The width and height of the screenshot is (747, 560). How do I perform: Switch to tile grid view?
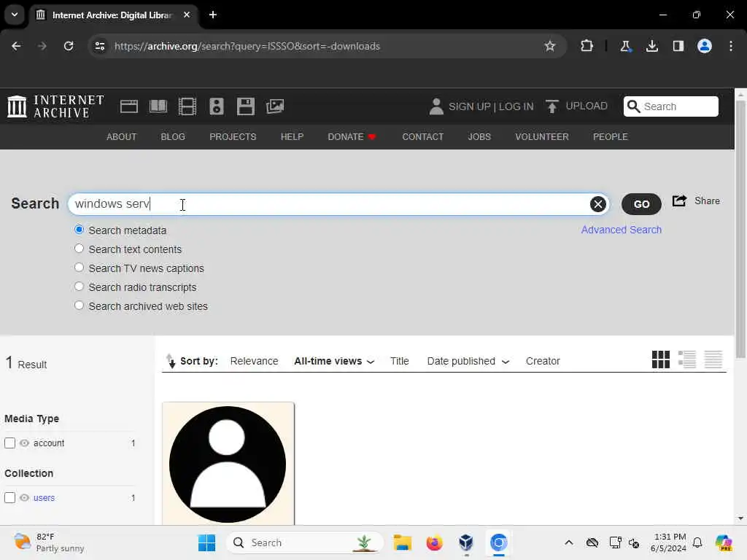661,359
